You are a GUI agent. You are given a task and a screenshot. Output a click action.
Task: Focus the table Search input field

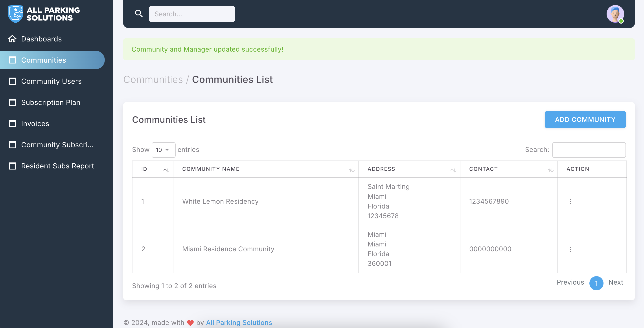click(589, 150)
